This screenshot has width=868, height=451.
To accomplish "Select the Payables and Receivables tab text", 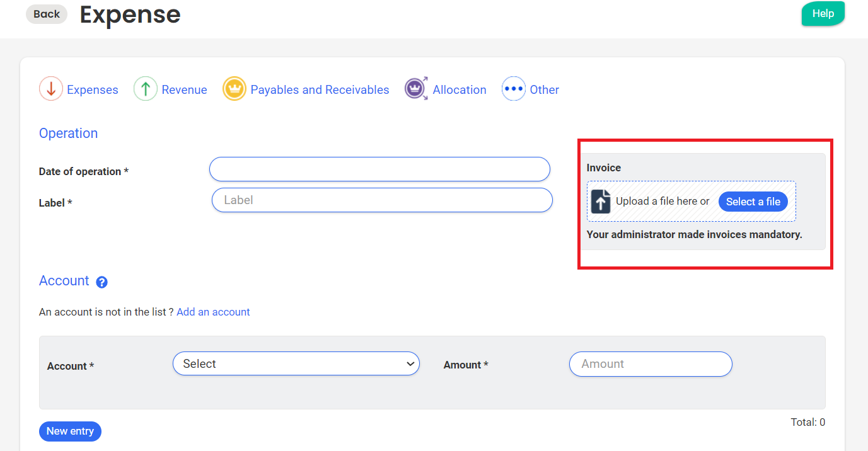I will tap(320, 90).
